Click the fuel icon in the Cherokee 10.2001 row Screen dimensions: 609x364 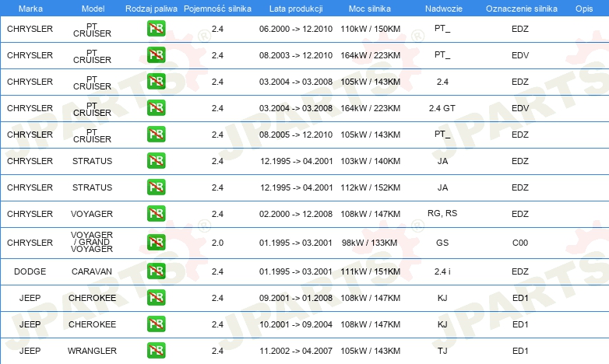pyautogui.click(x=156, y=324)
